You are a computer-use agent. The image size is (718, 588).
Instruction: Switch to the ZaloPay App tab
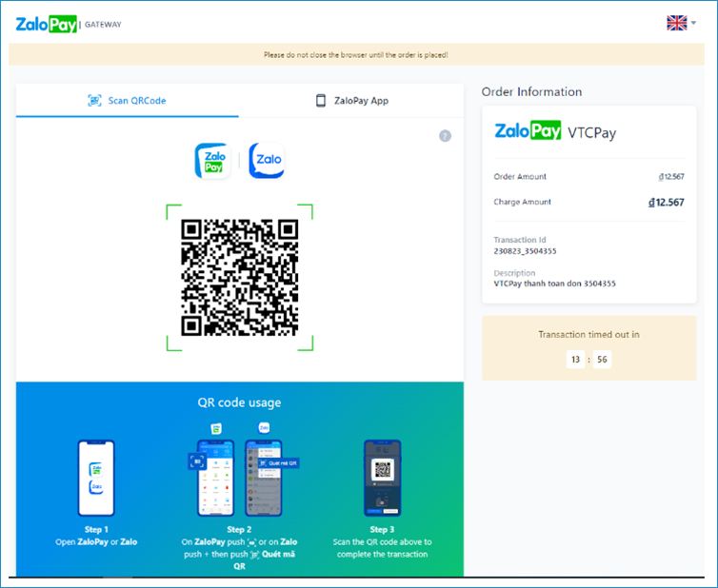pyautogui.click(x=351, y=101)
